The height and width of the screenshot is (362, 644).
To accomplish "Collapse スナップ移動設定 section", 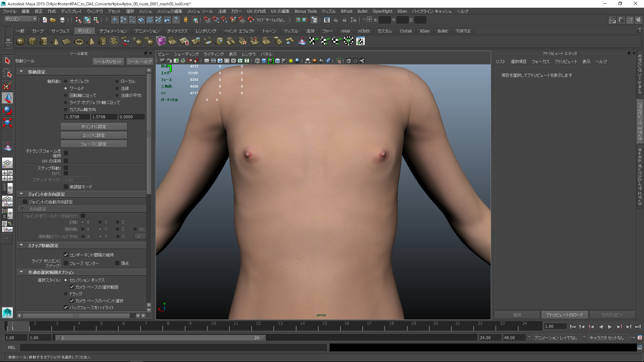I will pos(21,245).
